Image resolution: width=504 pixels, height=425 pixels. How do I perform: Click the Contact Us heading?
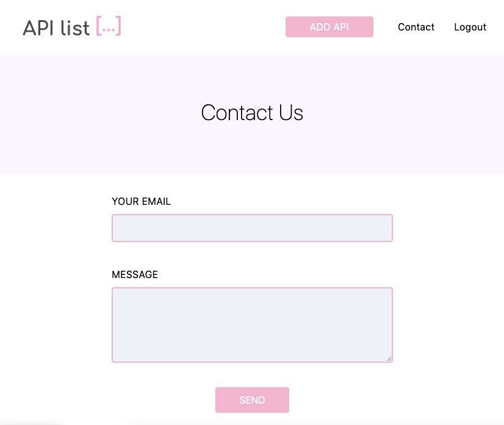(x=252, y=113)
